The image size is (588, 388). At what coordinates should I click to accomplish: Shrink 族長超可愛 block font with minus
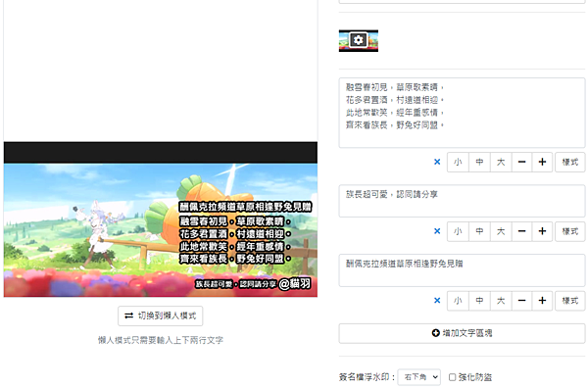click(x=521, y=231)
